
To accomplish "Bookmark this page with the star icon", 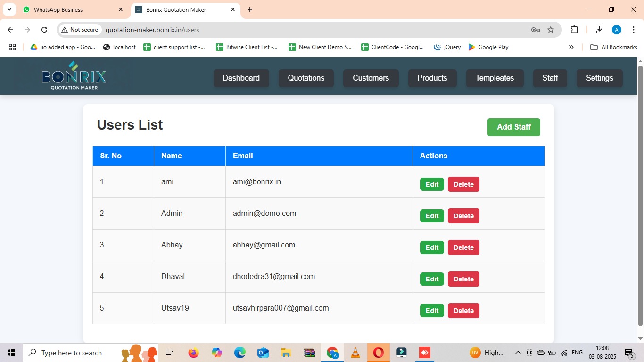I will (x=551, y=30).
